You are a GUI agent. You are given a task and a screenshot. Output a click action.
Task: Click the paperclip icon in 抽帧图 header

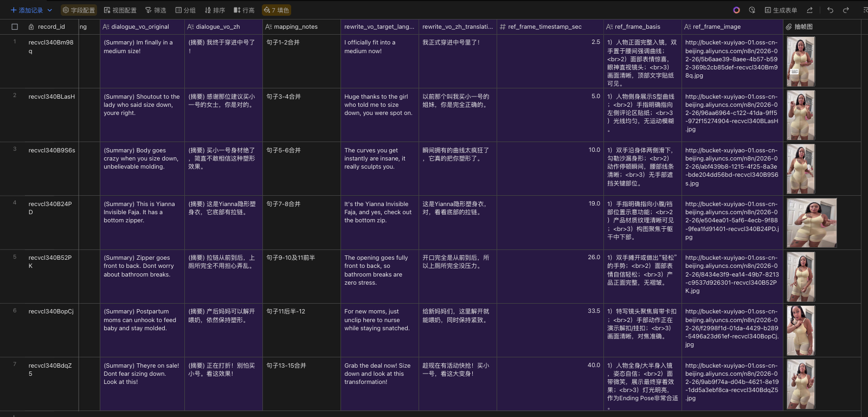(788, 27)
